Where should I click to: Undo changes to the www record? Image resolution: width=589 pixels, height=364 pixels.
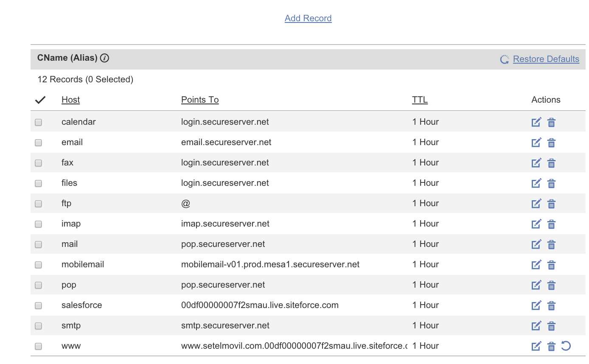pyautogui.click(x=566, y=346)
